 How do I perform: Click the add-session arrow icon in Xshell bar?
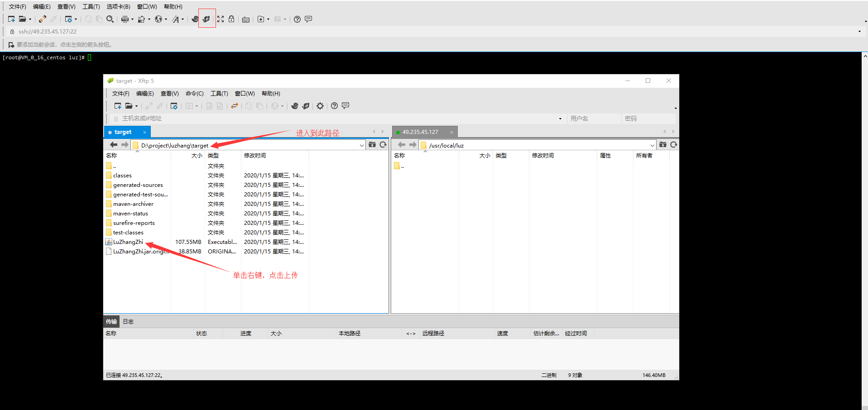click(11, 45)
